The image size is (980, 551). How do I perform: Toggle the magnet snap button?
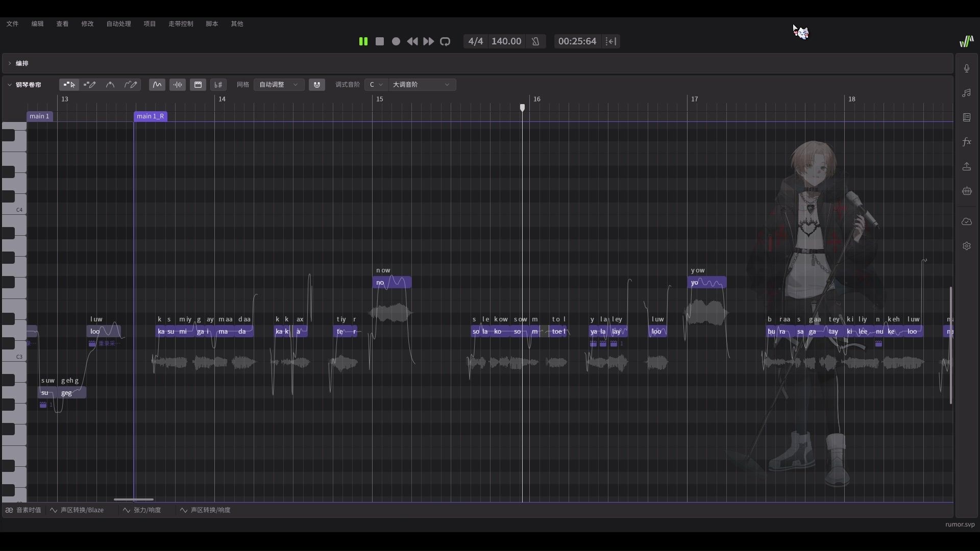click(317, 85)
